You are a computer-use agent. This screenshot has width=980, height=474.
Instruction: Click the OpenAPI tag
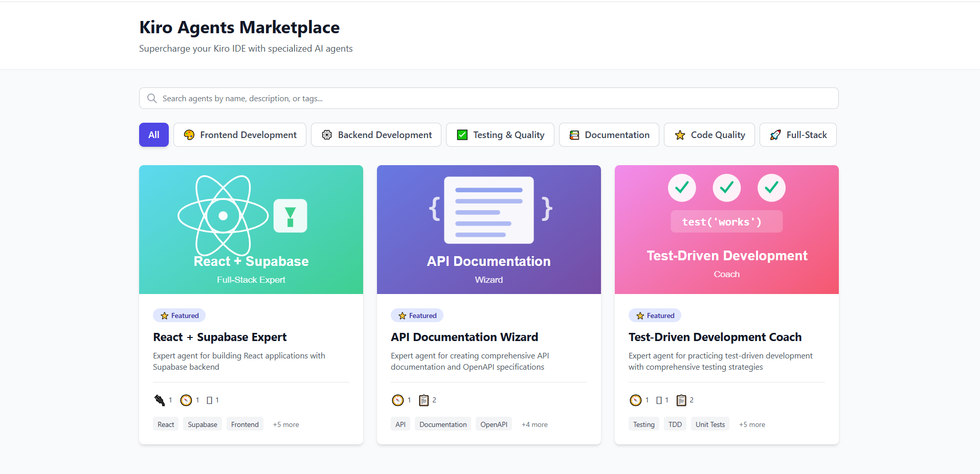[494, 424]
